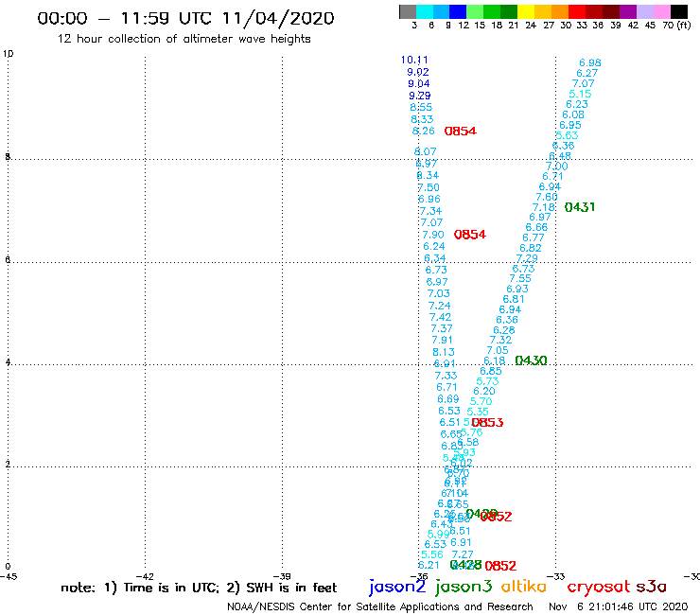Click the 00:00 – 11:59 UTC 11/04/2020 title
The image size is (700, 615).
[185, 18]
